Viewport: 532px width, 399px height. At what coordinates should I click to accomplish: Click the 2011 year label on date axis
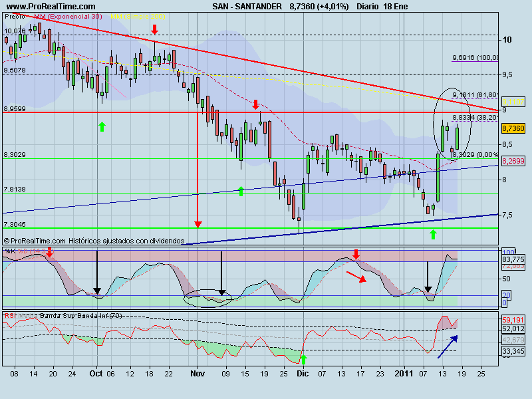tap(404, 374)
